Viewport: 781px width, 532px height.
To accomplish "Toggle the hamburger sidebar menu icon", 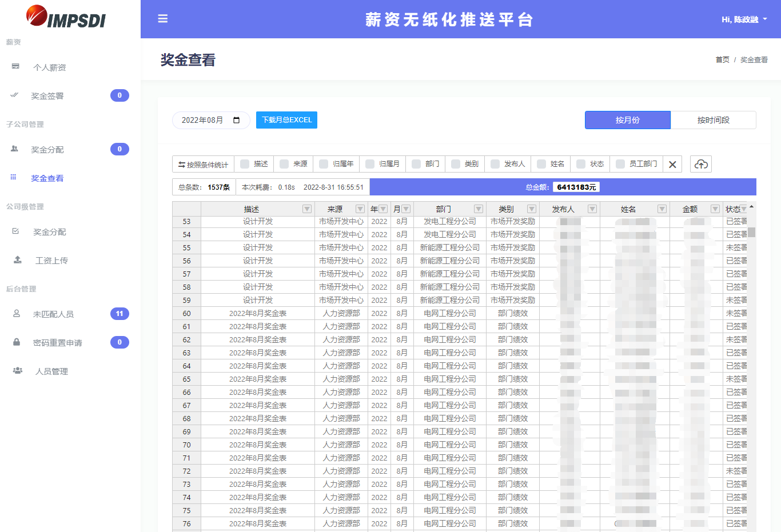I will click(x=163, y=19).
